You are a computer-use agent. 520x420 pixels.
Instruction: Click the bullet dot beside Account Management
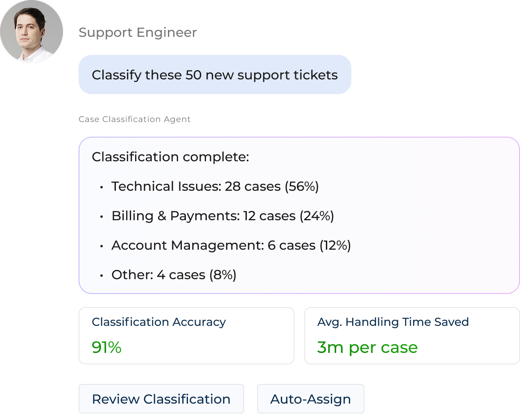pyautogui.click(x=102, y=246)
